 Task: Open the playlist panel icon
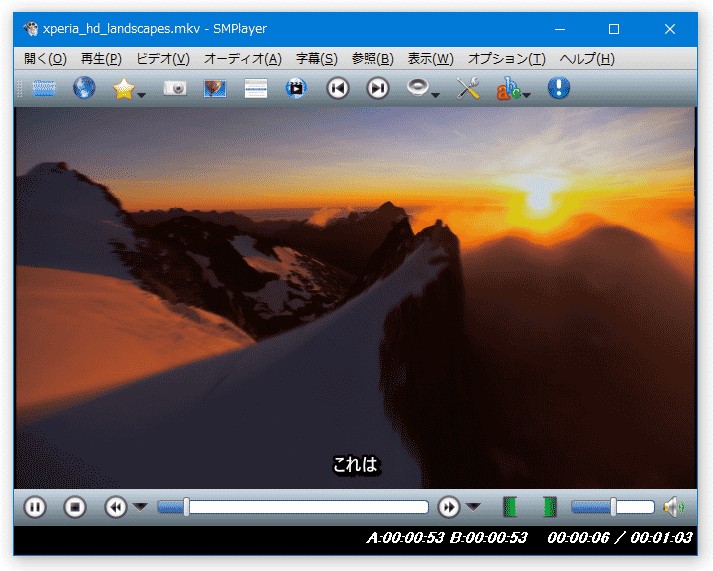(x=256, y=89)
